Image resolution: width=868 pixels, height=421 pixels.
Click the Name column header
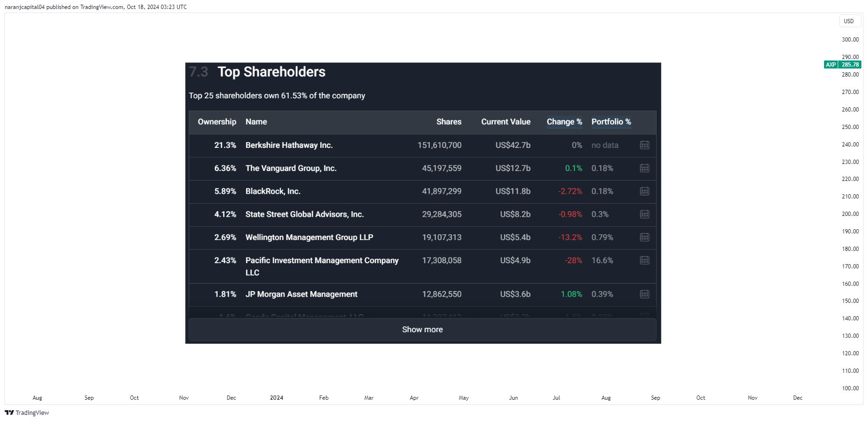tap(256, 122)
